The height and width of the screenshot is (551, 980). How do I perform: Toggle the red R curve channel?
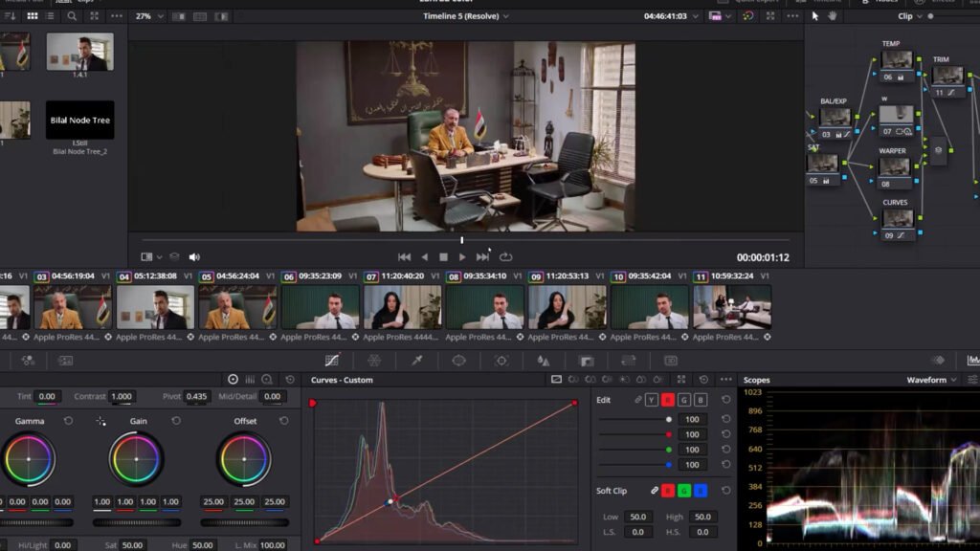pyautogui.click(x=667, y=400)
